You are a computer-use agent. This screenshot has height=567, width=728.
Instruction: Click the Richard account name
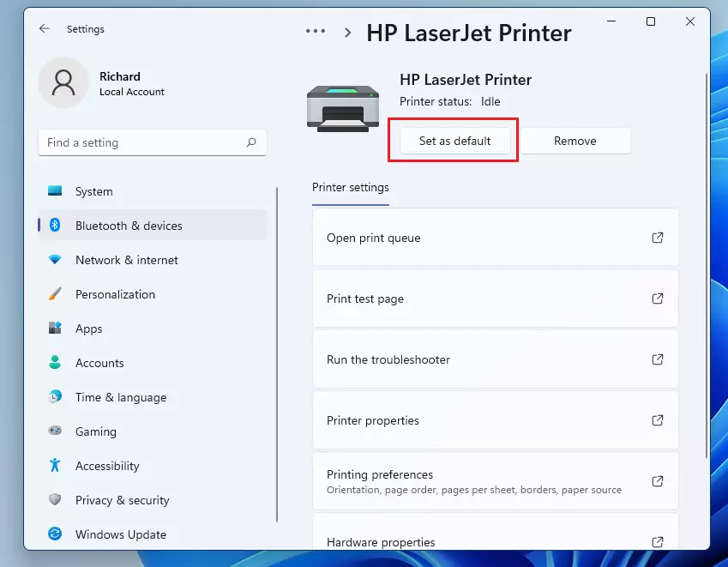coord(120,76)
